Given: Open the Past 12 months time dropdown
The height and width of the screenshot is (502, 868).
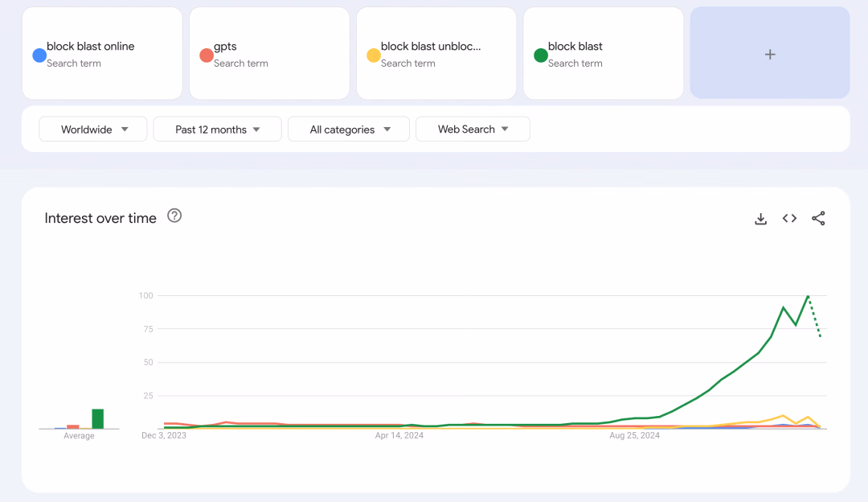Looking at the screenshot, I should point(218,129).
